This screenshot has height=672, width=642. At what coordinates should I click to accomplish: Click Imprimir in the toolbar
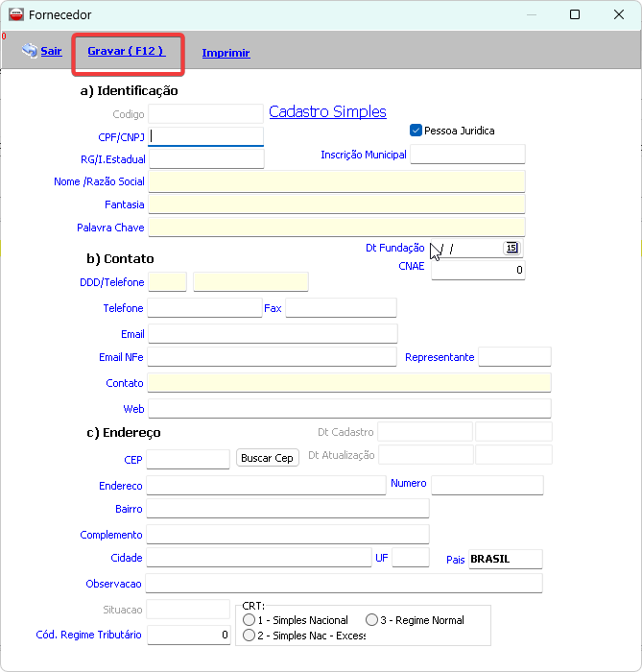coord(226,53)
